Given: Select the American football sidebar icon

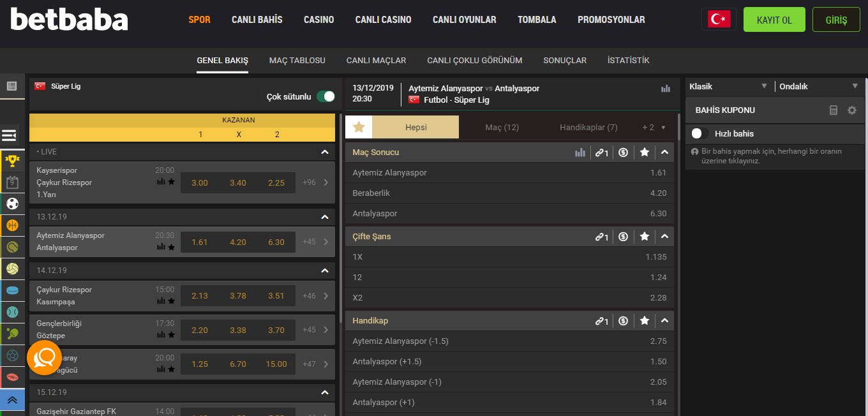Looking at the screenshot, I should pos(12,377).
